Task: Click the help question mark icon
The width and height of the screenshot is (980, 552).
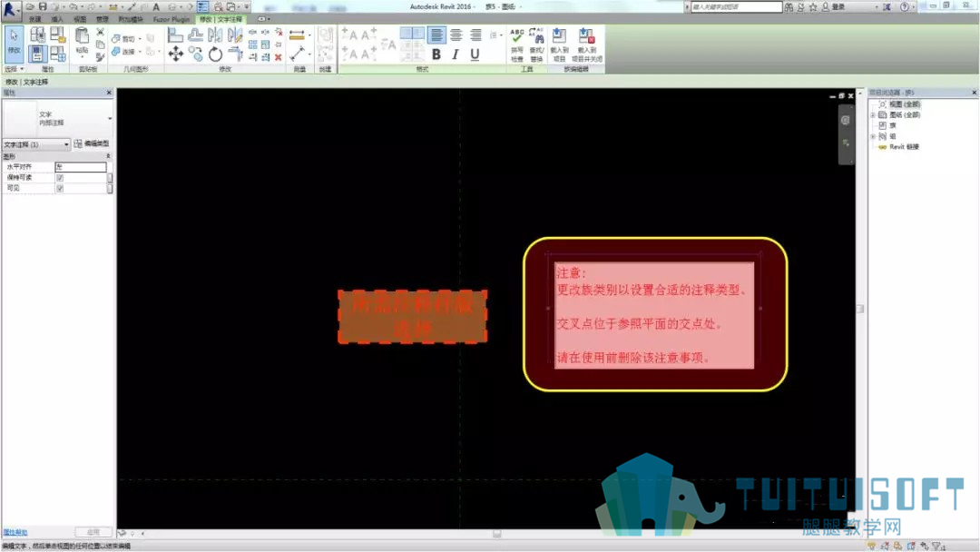Action: 904,7
